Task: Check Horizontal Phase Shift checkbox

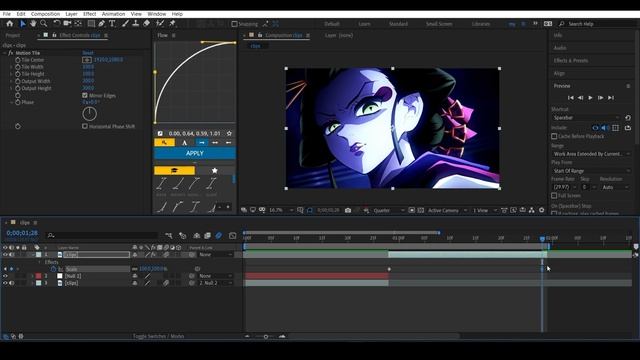Action: pos(85,126)
